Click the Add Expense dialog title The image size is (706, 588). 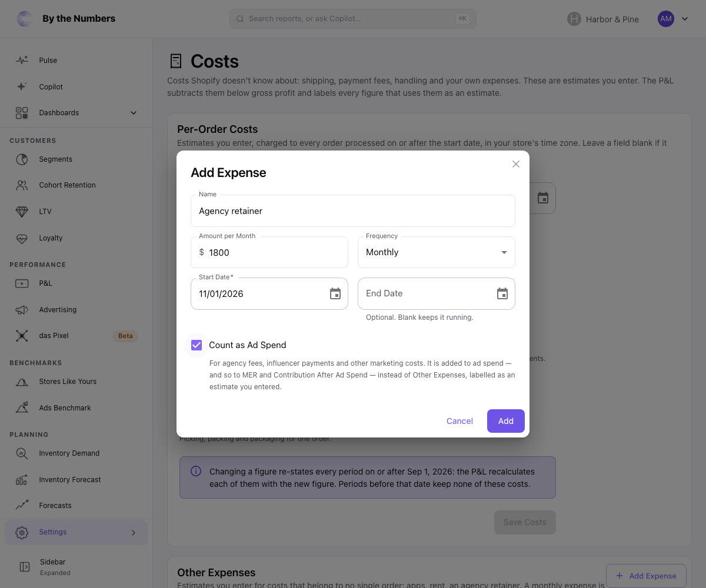(x=228, y=173)
